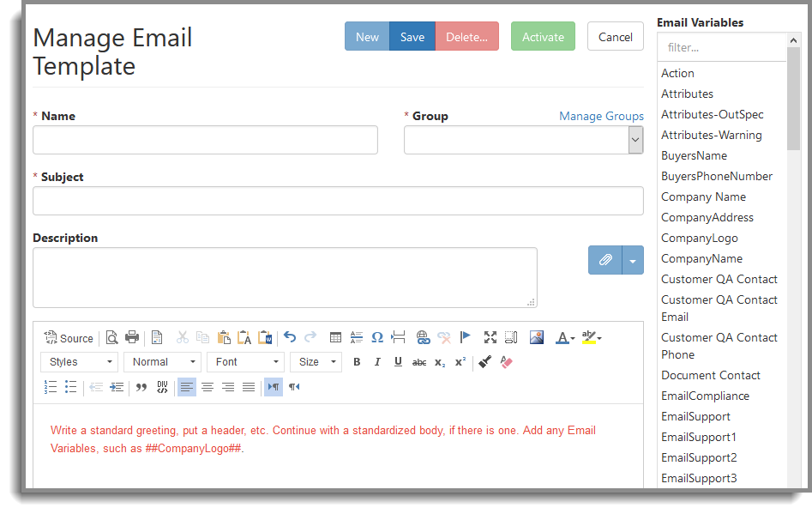
Task: Select the Attributes-Warning email variable
Action: pos(711,136)
